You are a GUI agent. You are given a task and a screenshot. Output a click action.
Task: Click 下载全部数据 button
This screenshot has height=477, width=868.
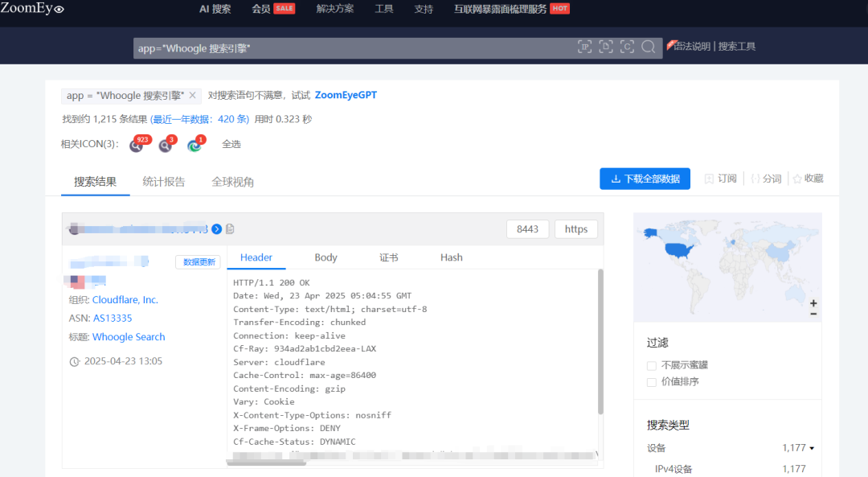click(x=645, y=179)
